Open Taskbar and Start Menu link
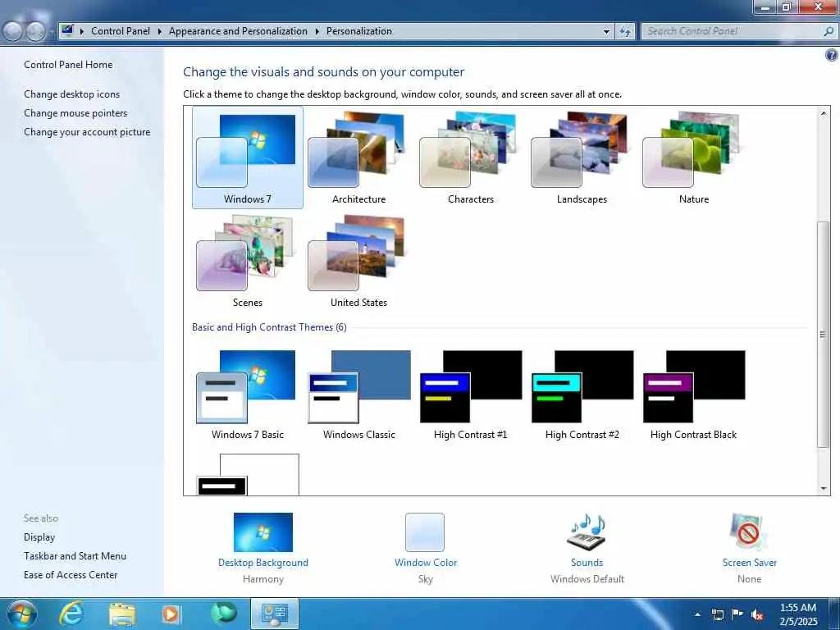840x630 pixels. pos(75,556)
